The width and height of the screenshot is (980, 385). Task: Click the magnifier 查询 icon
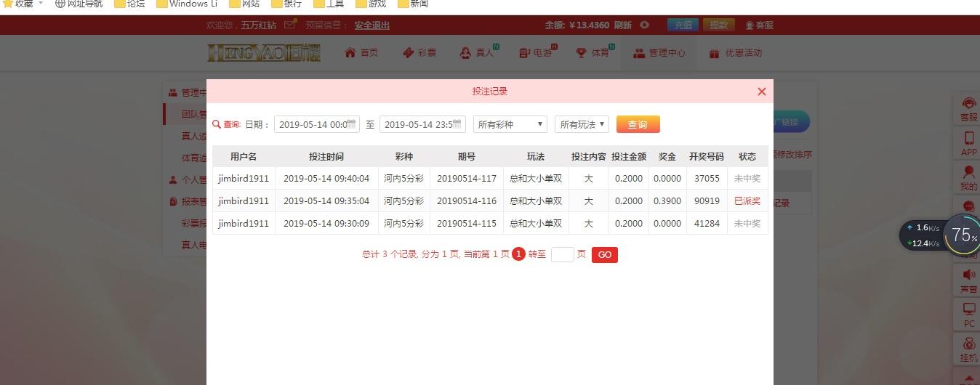point(216,124)
